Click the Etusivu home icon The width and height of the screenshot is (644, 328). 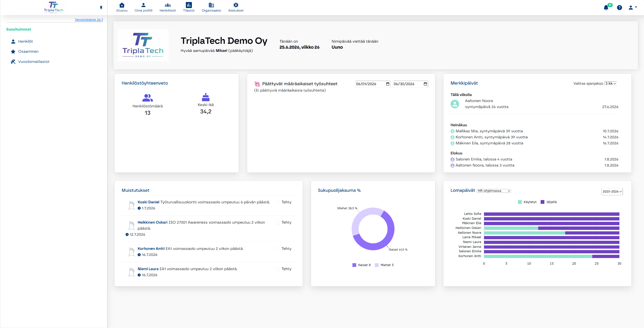click(122, 5)
